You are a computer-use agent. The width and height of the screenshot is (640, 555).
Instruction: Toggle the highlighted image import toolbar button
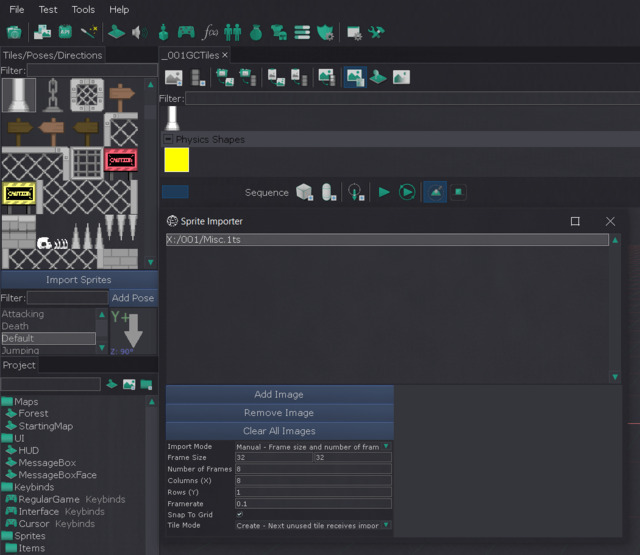click(x=355, y=77)
